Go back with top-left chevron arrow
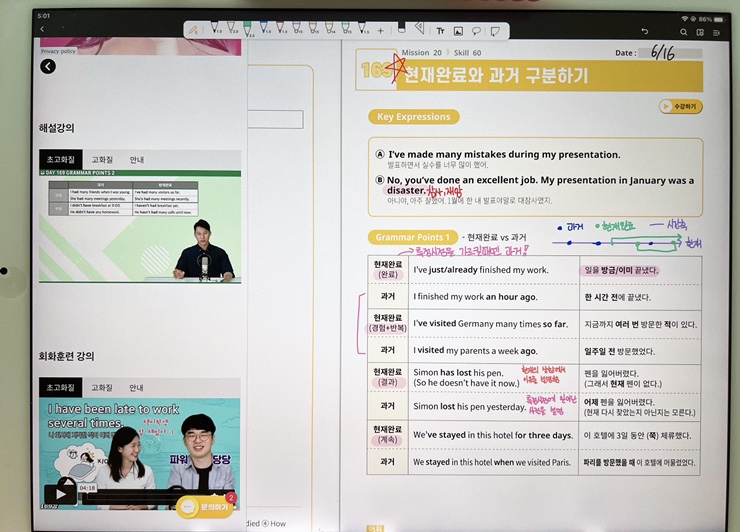 (42, 29)
